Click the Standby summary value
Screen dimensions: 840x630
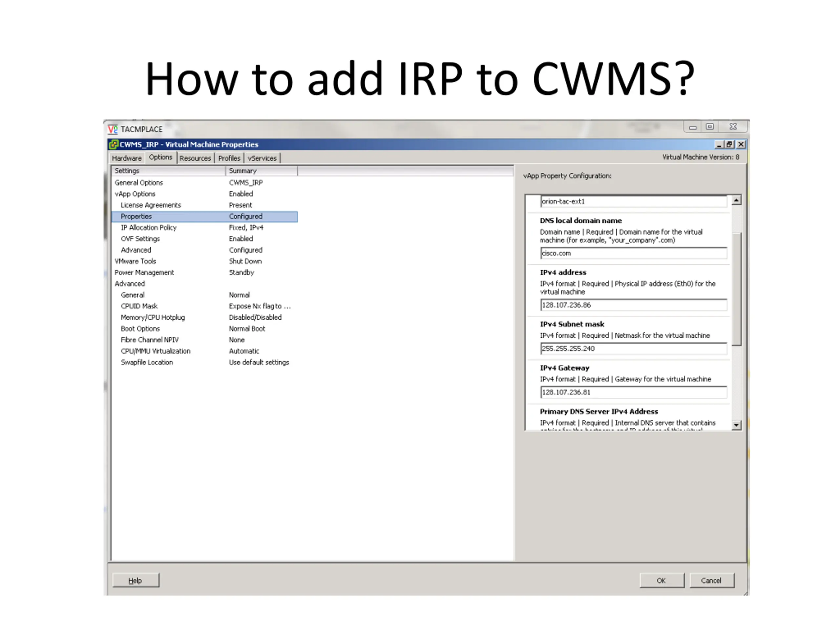point(241,272)
